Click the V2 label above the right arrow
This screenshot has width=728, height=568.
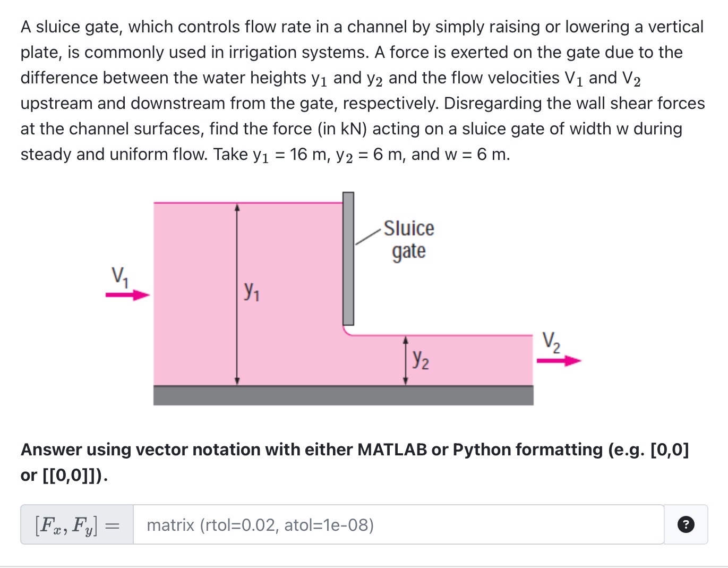pos(551,342)
